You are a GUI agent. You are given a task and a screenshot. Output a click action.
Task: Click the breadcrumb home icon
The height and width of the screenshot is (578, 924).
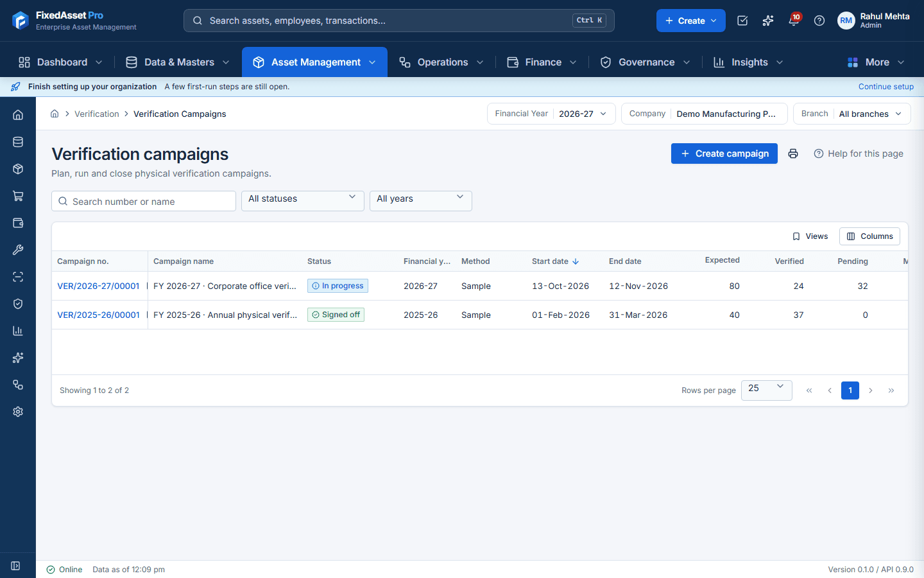55,114
